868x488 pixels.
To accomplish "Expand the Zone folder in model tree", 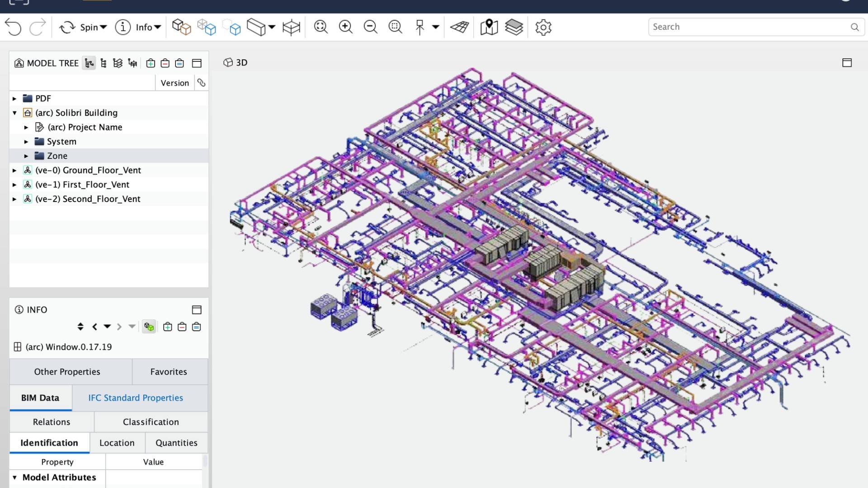I will point(26,156).
